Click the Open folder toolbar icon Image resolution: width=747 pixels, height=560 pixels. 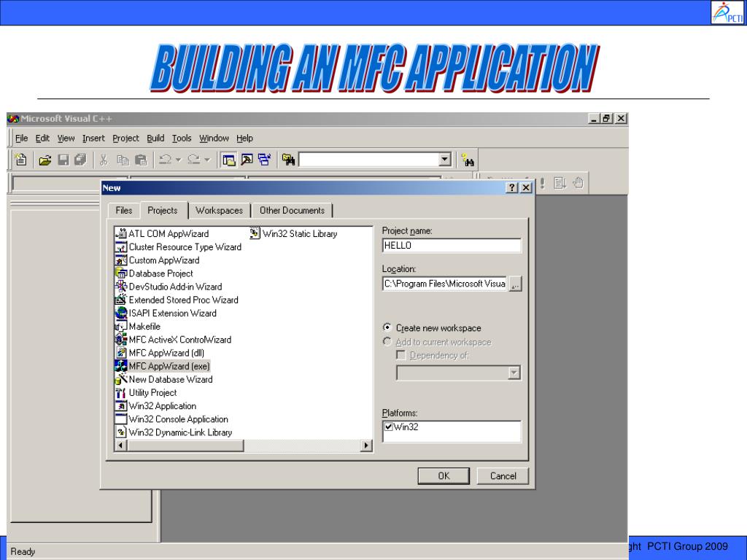(44, 160)
